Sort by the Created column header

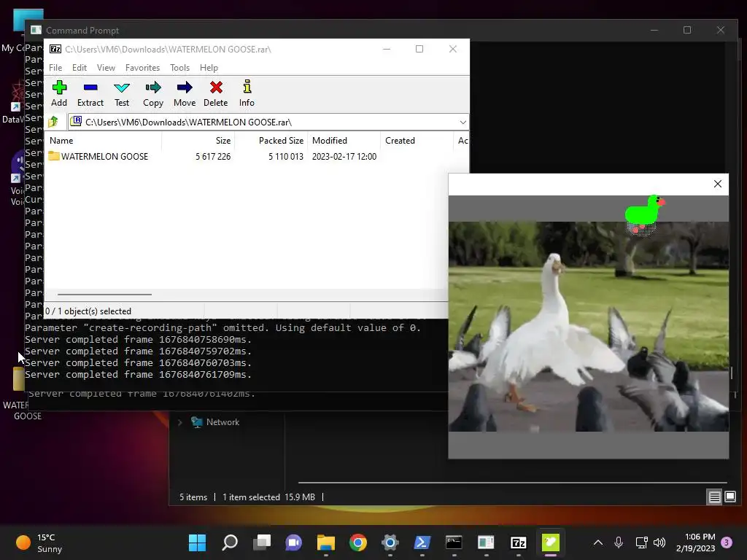click(x=417, y=141)
